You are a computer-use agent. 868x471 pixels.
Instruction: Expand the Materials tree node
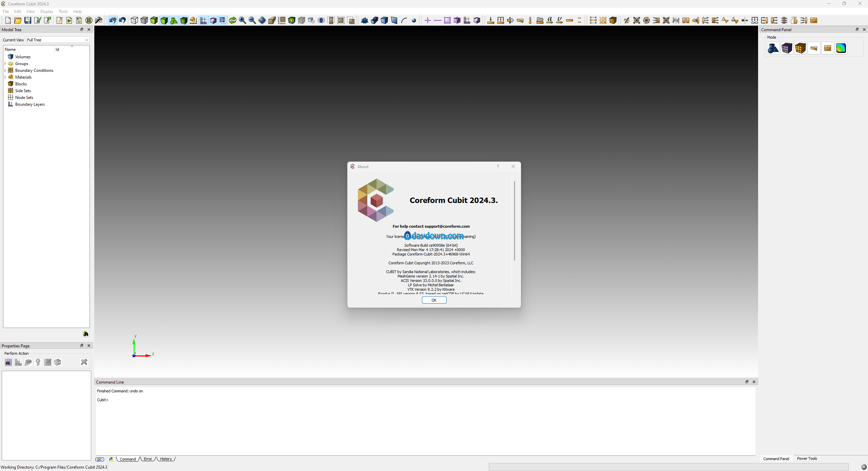point(5,77)
